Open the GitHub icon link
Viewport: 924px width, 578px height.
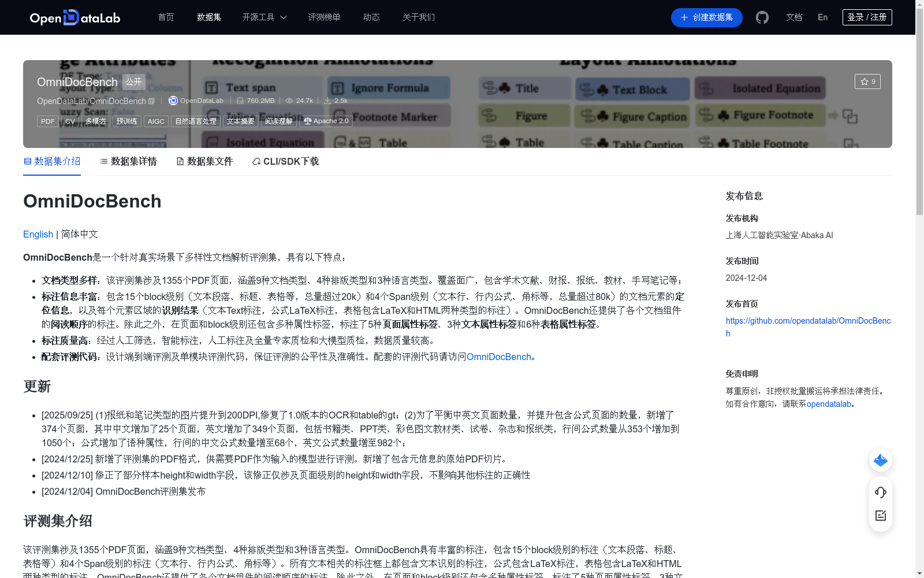pos(762,17)
